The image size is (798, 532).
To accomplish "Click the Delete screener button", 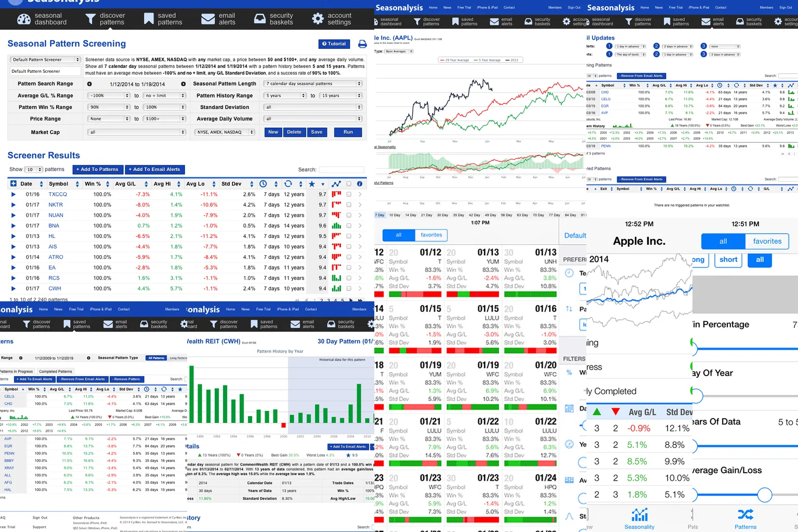I will (294, 132).
